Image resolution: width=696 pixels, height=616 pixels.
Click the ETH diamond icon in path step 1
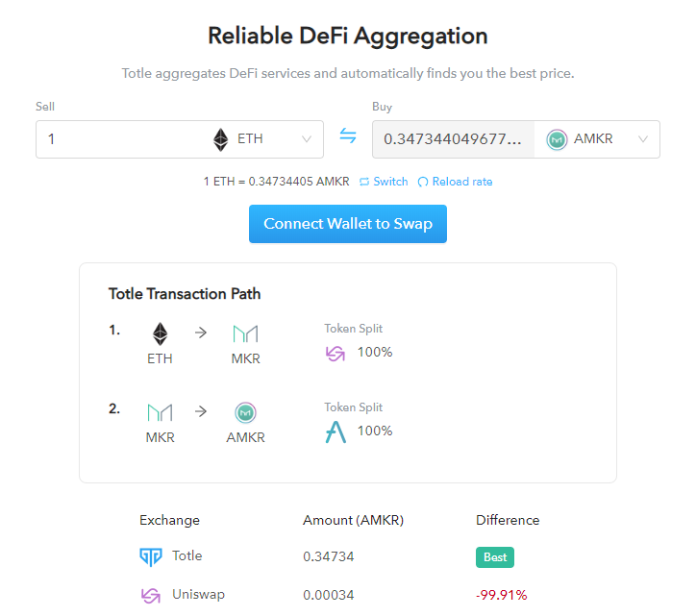point(160,333)
